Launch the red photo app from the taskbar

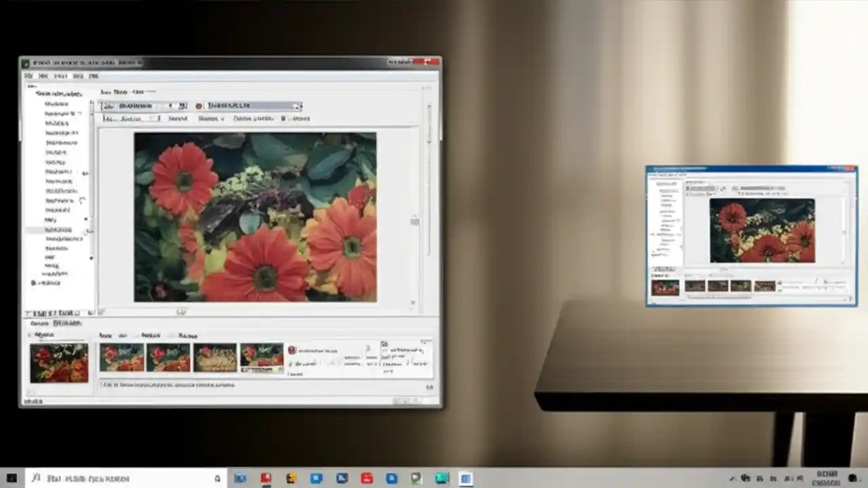266,479
